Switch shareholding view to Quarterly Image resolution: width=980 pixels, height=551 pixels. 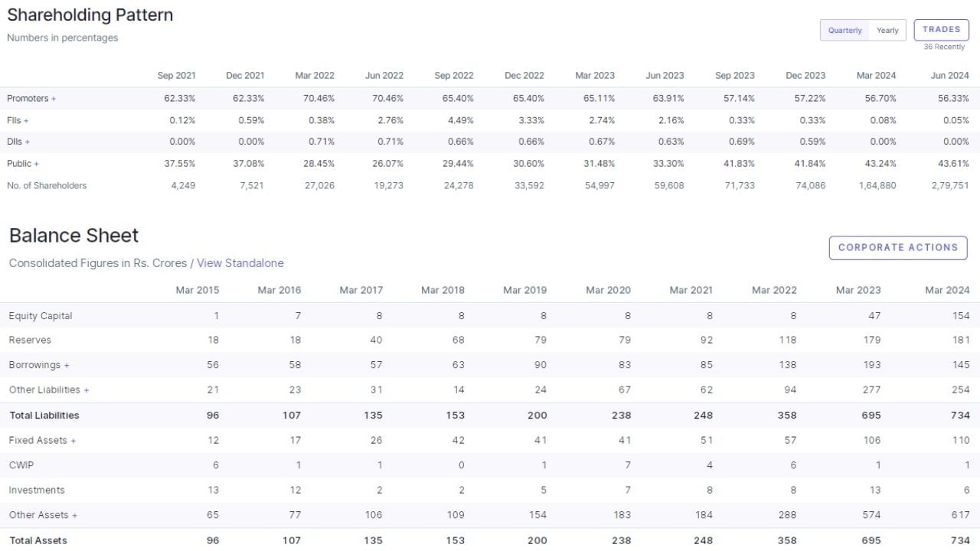tap(844, 31)
